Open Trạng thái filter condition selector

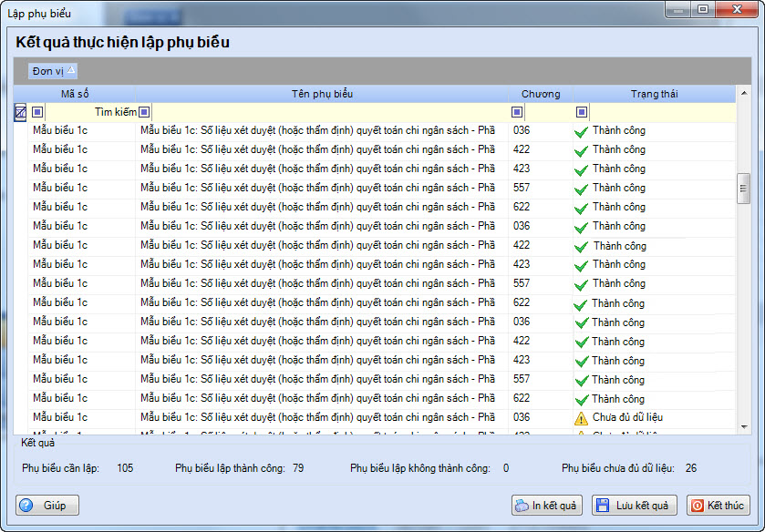click(x=582, y=112)
